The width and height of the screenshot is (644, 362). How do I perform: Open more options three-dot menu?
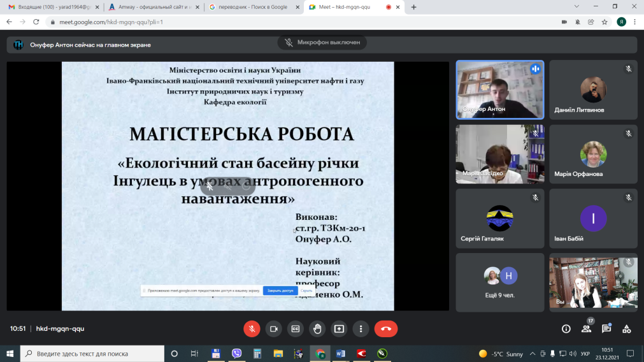point(361,329)
